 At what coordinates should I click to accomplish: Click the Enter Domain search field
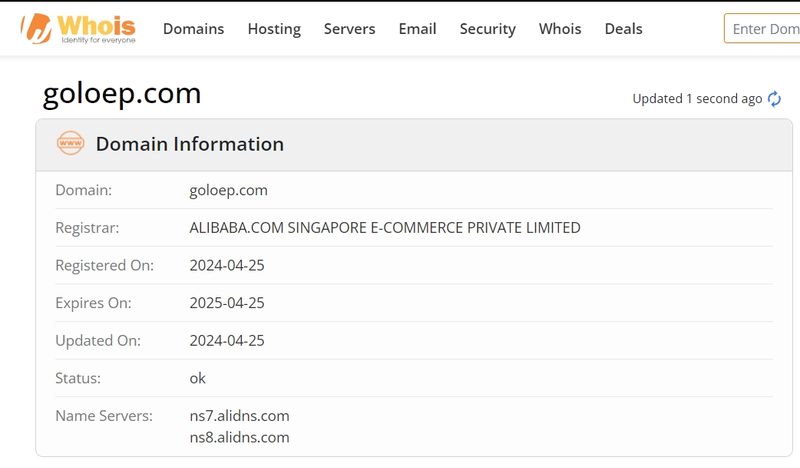[x=762, y=29]
